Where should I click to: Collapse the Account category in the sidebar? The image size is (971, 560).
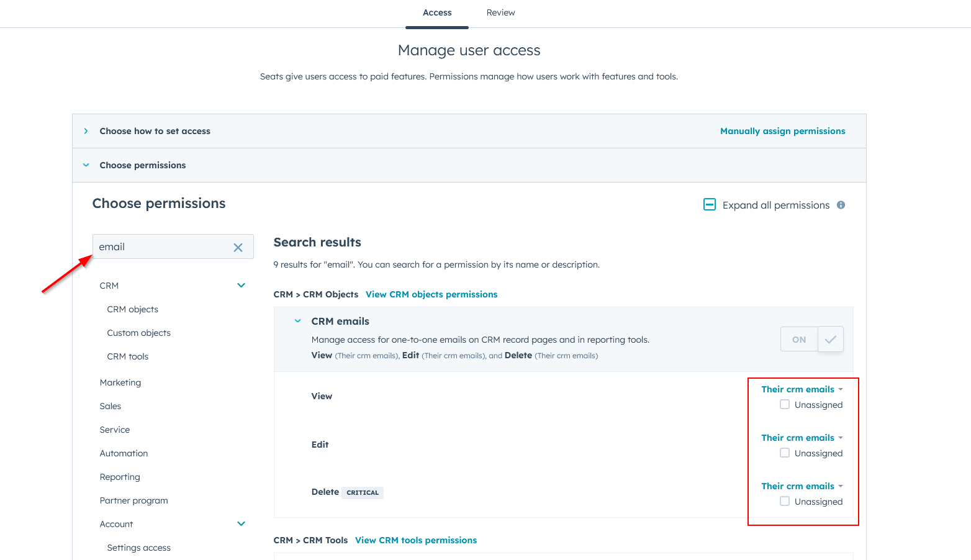241,523
